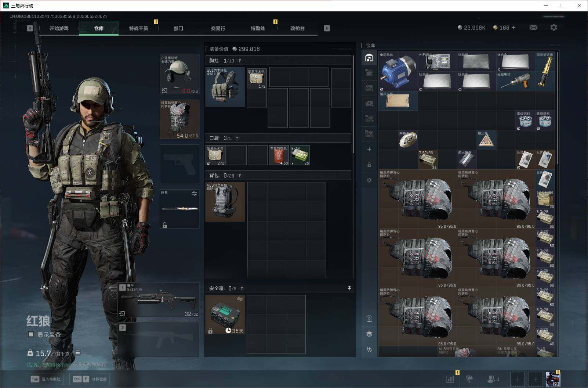Select the 电动马达 item in warehouse
Screen dimensions: 588x388
coord(398,72)
